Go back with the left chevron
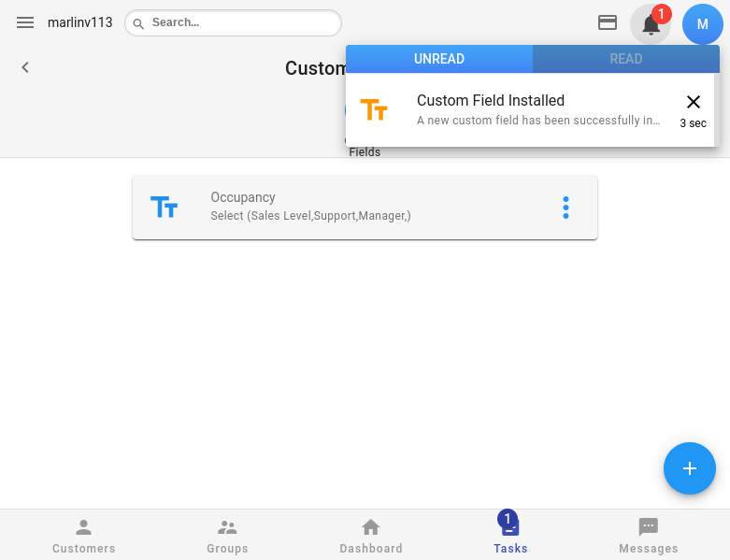730x560 pixels. coord(25,67)
